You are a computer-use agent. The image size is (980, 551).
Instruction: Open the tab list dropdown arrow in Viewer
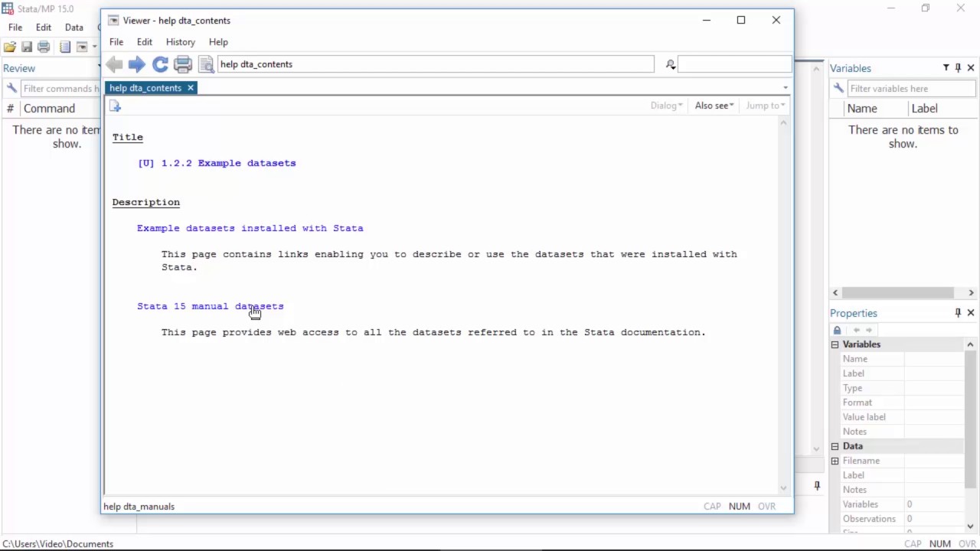click(x=786, y=88)
